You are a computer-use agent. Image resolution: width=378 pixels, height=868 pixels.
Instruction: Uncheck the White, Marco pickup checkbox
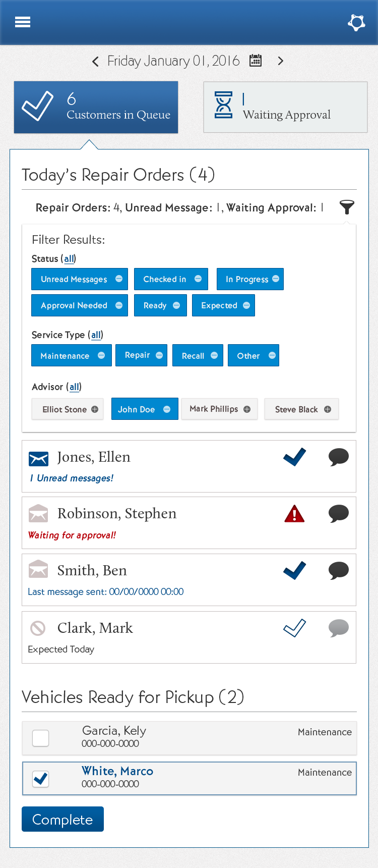pos(41,778)
